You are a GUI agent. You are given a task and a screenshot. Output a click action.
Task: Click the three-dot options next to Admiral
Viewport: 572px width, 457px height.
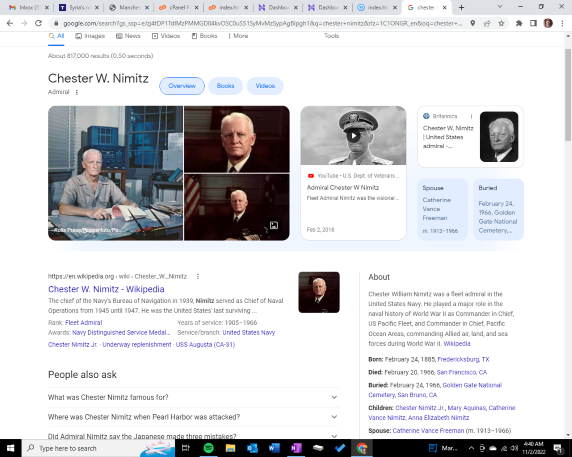[x=77, y=92]
